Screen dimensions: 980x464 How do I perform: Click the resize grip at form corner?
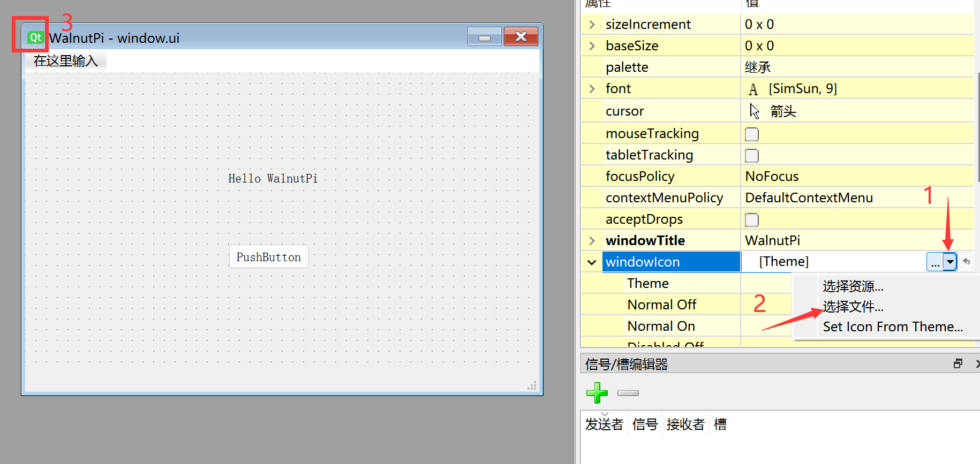532,386
